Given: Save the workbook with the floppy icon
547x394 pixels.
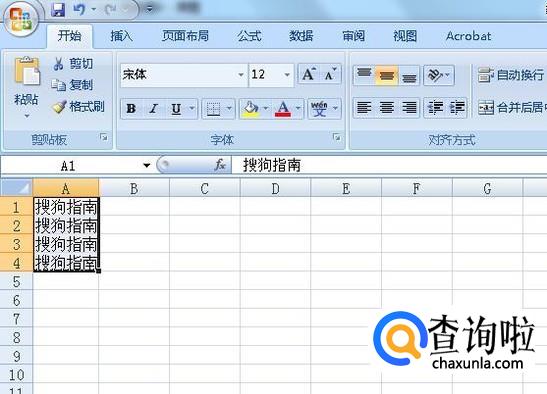Looking at the screenshot, I should 58,9.
